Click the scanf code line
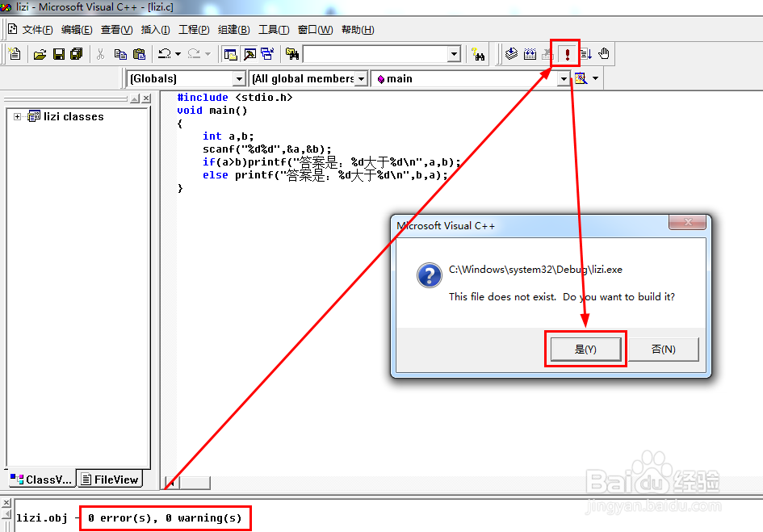The image size is (763, 532). [267, 149]
